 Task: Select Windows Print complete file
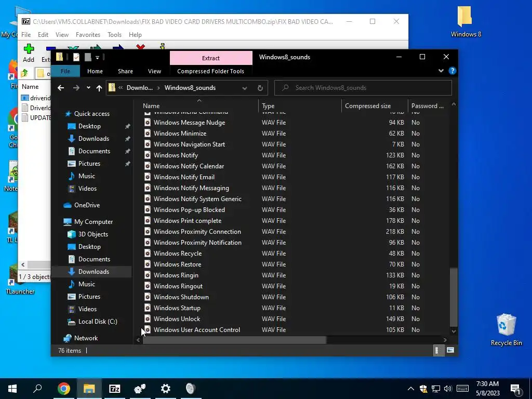tap(187, 220)
